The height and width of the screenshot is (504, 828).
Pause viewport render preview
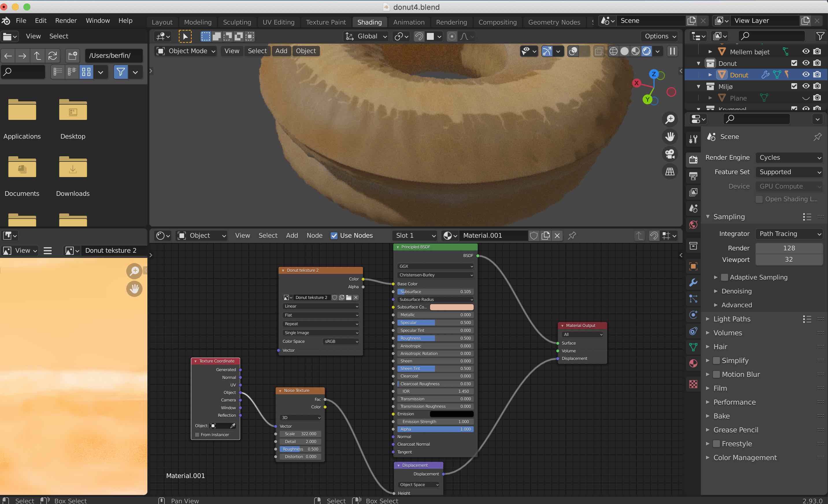click(672, 51)
